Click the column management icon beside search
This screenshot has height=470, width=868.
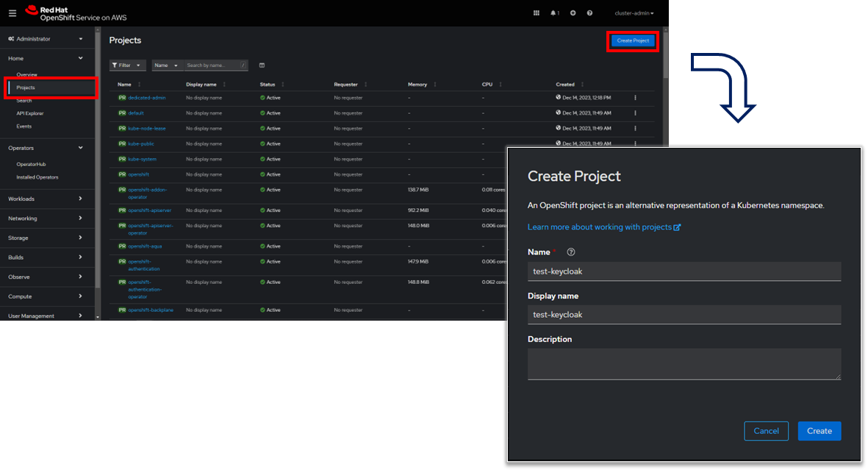[261, 65]
